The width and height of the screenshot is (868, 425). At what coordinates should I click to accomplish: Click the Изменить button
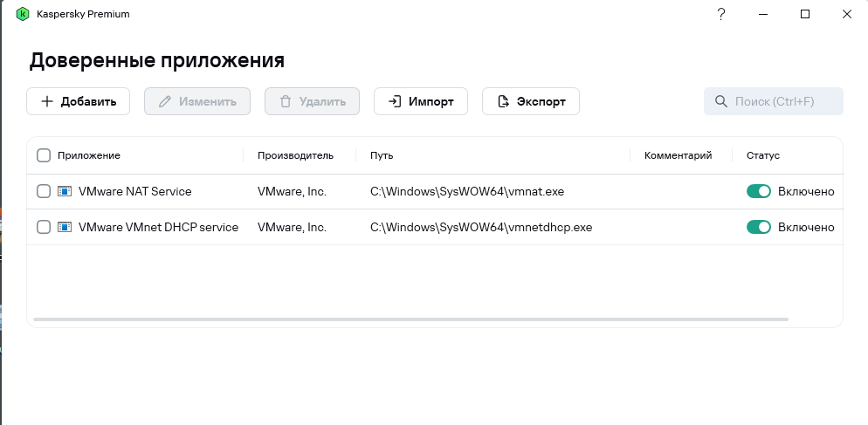pyautogui.click(x=197, y=101)
